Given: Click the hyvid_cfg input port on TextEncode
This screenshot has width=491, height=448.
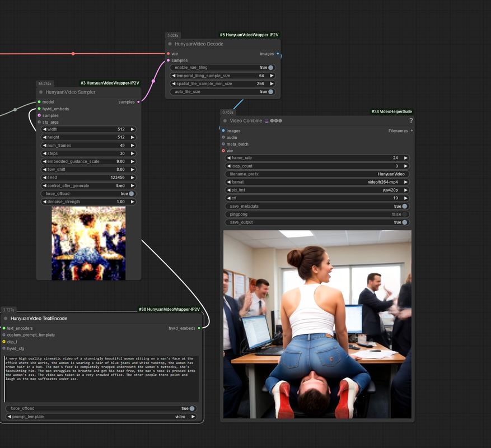Looking at the screenshot, I should [4, 348].
